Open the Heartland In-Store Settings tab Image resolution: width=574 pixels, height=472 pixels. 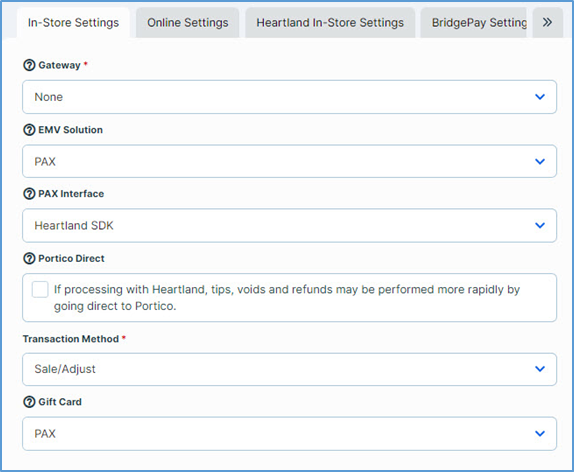pyautogui.click(x=330, y=23)
